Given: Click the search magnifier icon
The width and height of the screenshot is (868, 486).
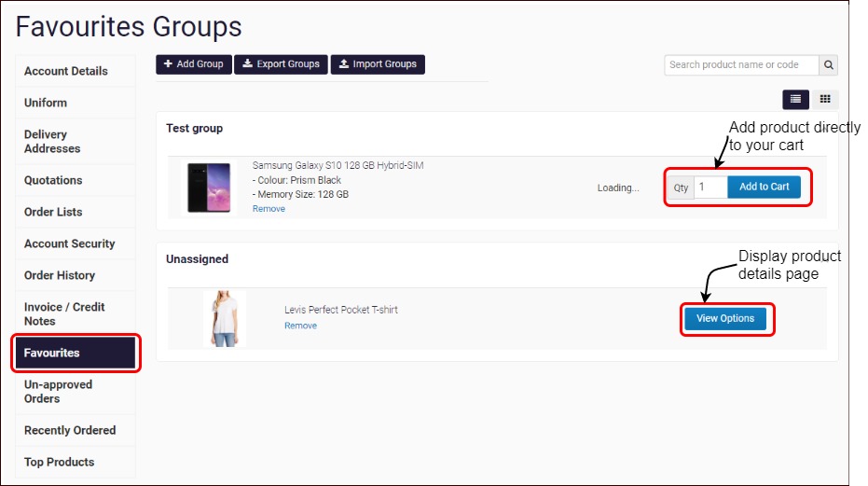Looking at the screenshot, I should click(x=828, y=65).
